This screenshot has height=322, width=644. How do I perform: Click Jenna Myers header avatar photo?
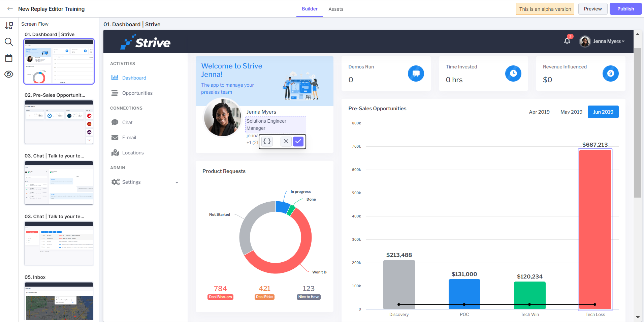click(x=585, y=41)
